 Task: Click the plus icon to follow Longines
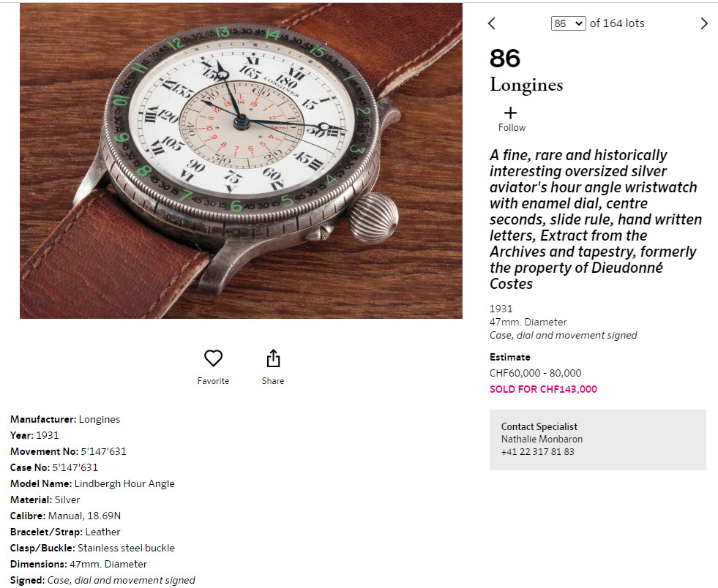[511, 113]
